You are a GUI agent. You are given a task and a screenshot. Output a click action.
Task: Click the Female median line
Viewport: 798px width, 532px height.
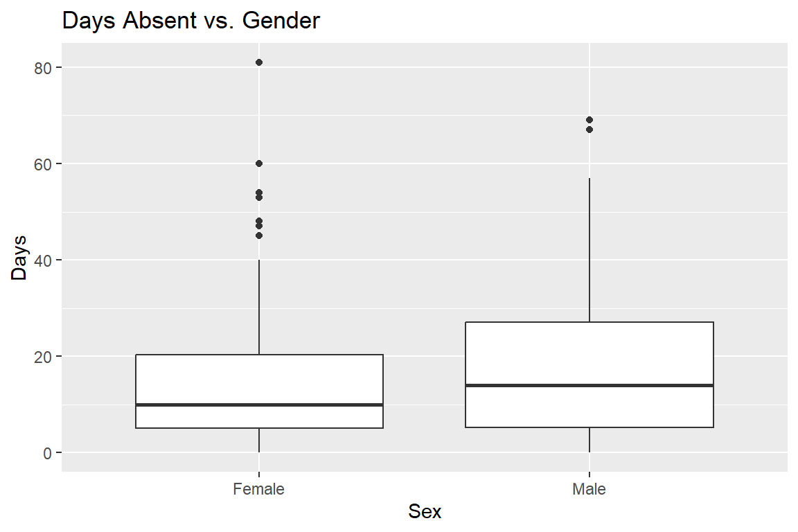pos(260,405)
